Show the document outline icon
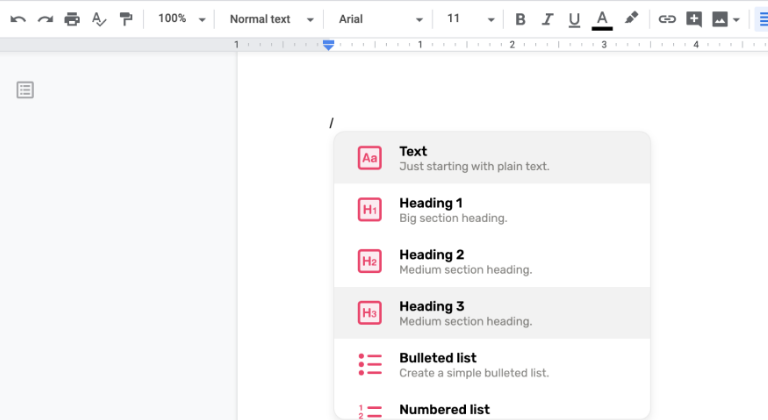 (x=25, y=90)
